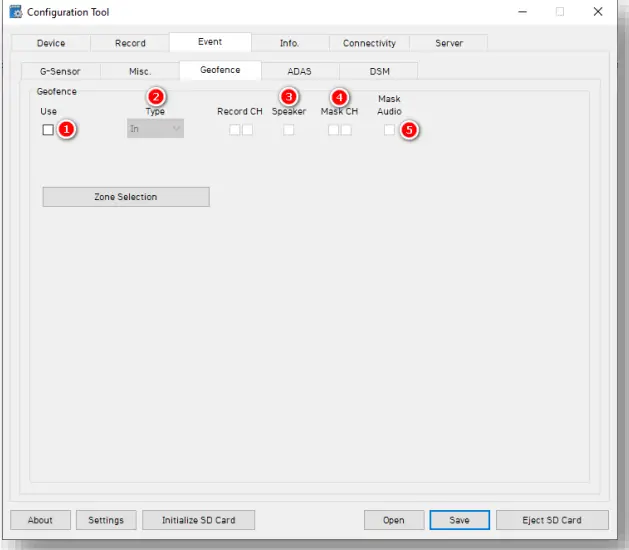Save the configuration

point(459,520)
